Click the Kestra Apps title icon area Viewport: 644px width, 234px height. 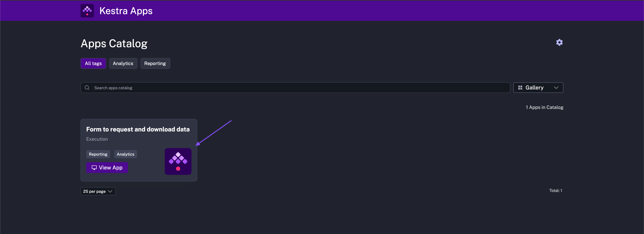click(87, 11)
